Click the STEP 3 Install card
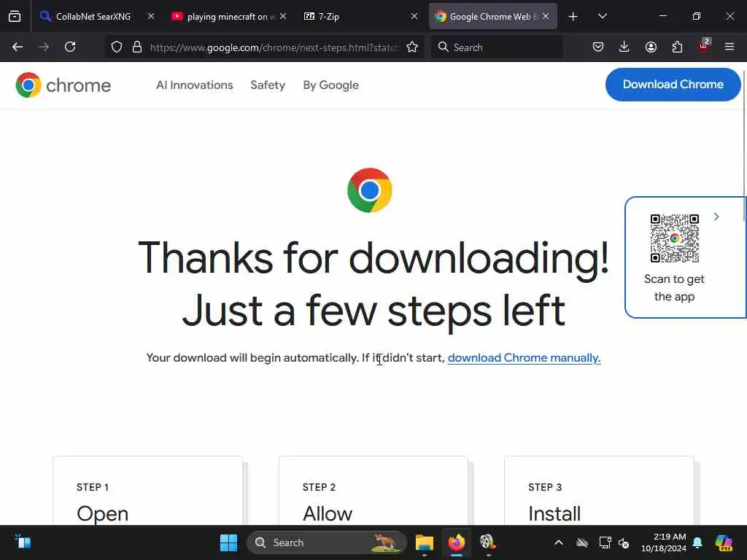This screenshot has height=560, width=747. pos(600,491)
